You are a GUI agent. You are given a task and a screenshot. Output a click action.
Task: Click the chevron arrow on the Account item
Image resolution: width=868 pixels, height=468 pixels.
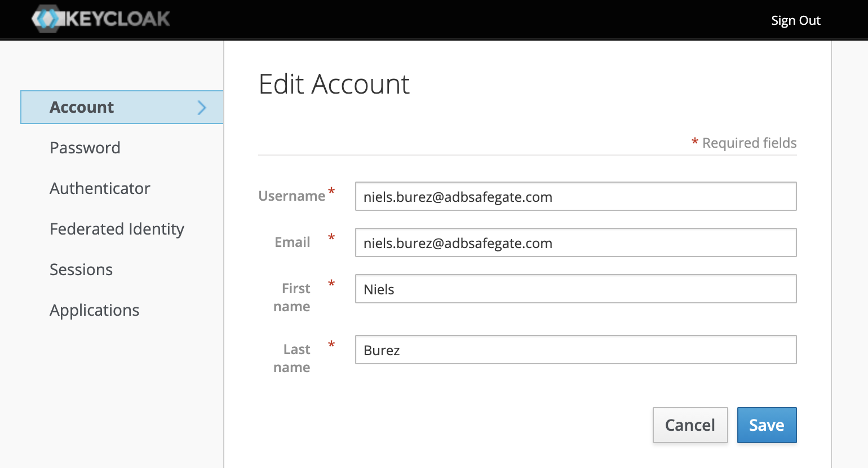click(202, 108)
